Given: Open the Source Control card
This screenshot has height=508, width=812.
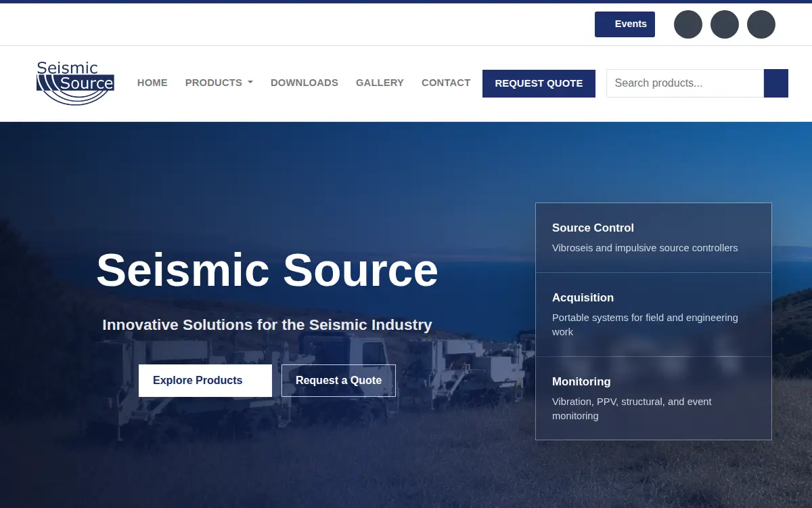Looking at the screenshot, I should pyautogui.click(x=654, y=238).
